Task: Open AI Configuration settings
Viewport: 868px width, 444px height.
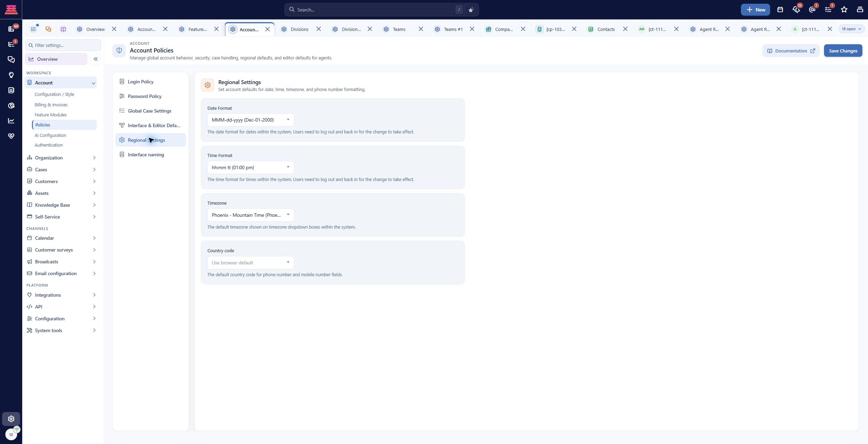Action: tap(50, 135)
